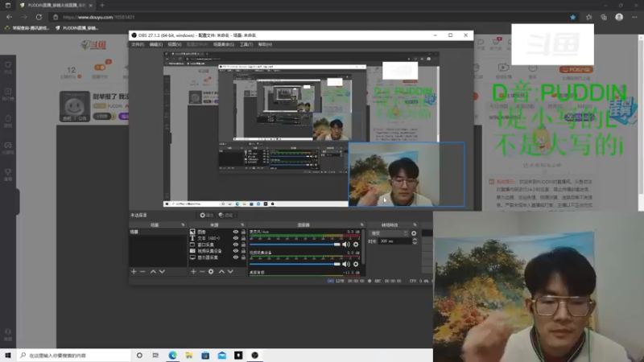The width and height of the screenshot is (644, 362).
Task: Open Microsoft Edge from the taskbar
Action: point(172,356)
